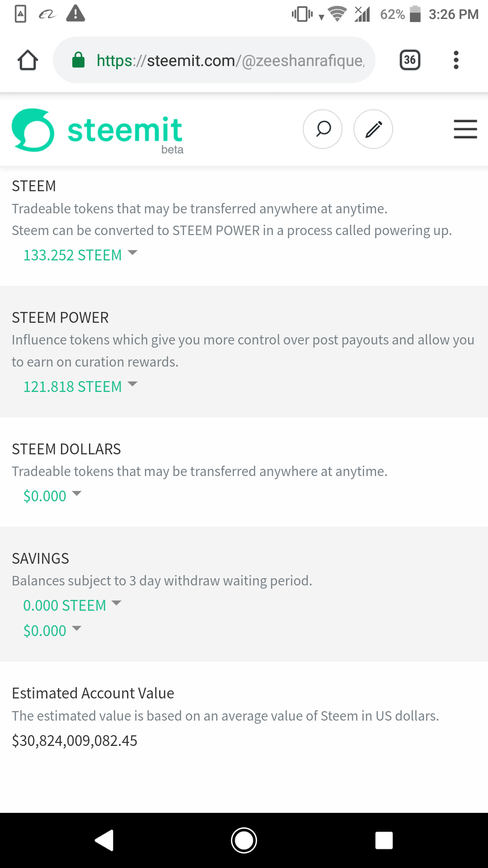488x868 pixels.
Task: Open the Steem Dollars $0.000 dropdown
Action: point(52,496)
